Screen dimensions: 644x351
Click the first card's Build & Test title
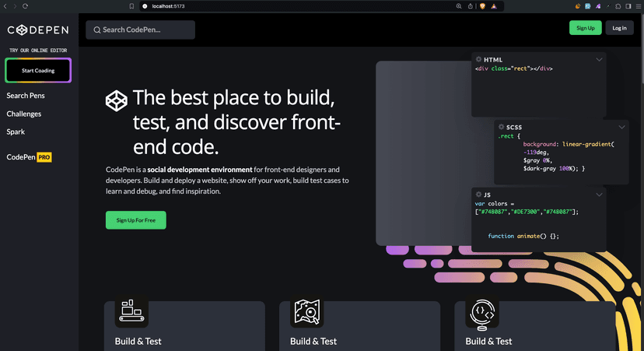(x=138, y=341)
